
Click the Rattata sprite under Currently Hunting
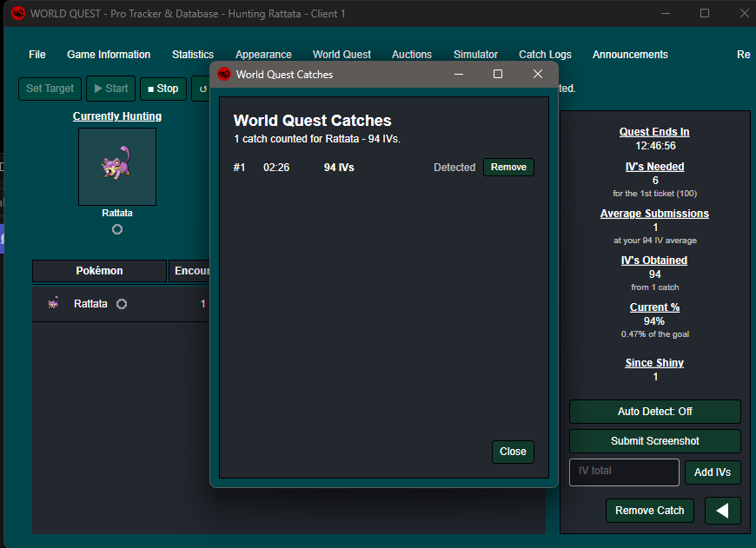click(x=116, y=163)
